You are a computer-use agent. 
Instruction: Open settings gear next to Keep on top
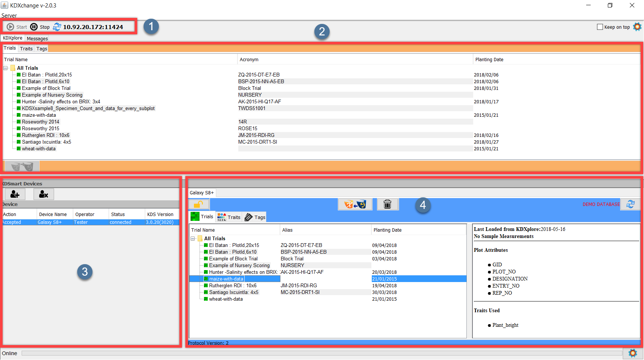pos(637,27)
